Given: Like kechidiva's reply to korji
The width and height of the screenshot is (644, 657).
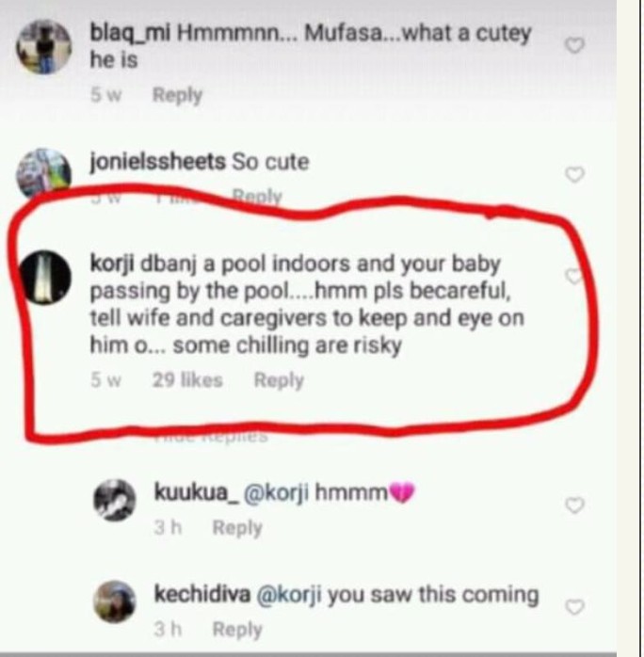Looking at the screenshot, I should pyautogui.click(x=574, y=607).
